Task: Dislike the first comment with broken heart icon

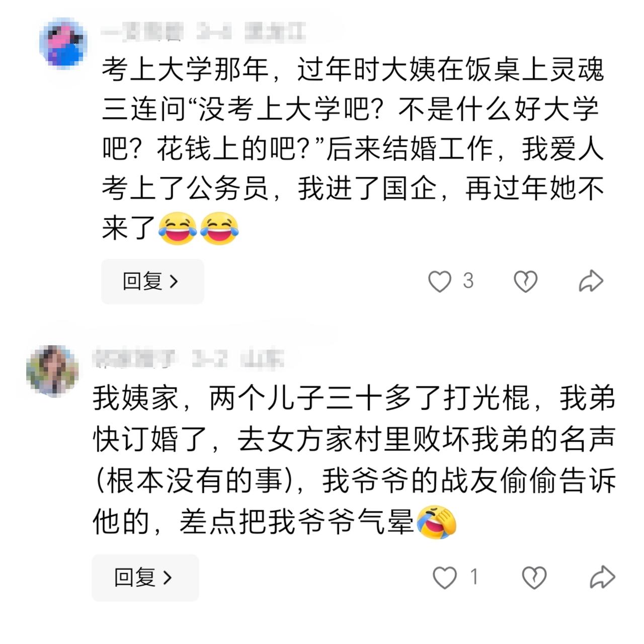Action: [525, 281]
